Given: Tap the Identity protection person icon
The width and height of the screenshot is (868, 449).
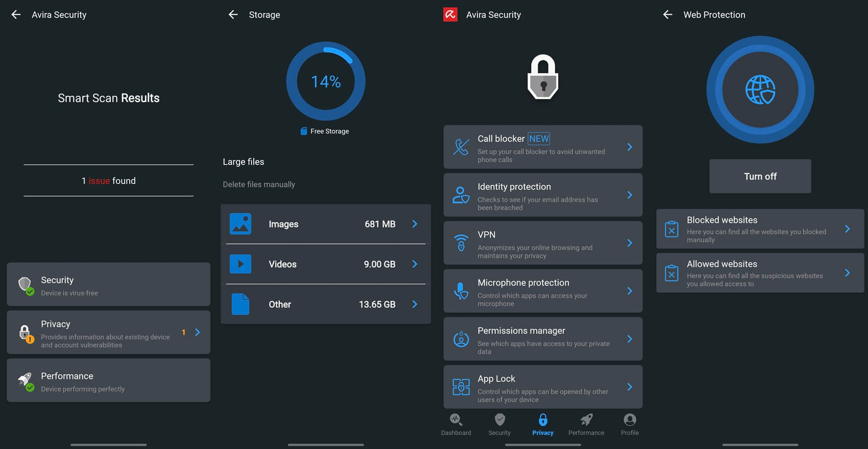Looking at the screenshot, I should coord(461,195).
